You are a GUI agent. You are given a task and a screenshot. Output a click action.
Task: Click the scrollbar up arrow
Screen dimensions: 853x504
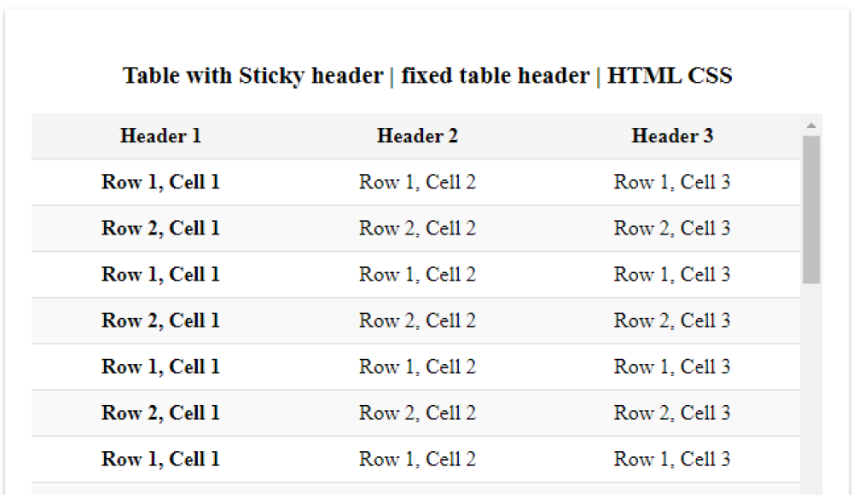tap(811, 125)
